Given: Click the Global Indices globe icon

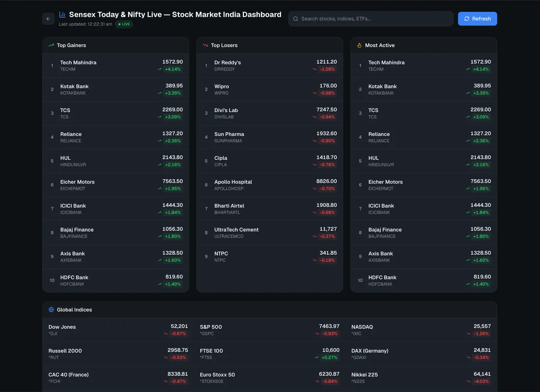Looking at the screenshot, I should pos(51,310).
